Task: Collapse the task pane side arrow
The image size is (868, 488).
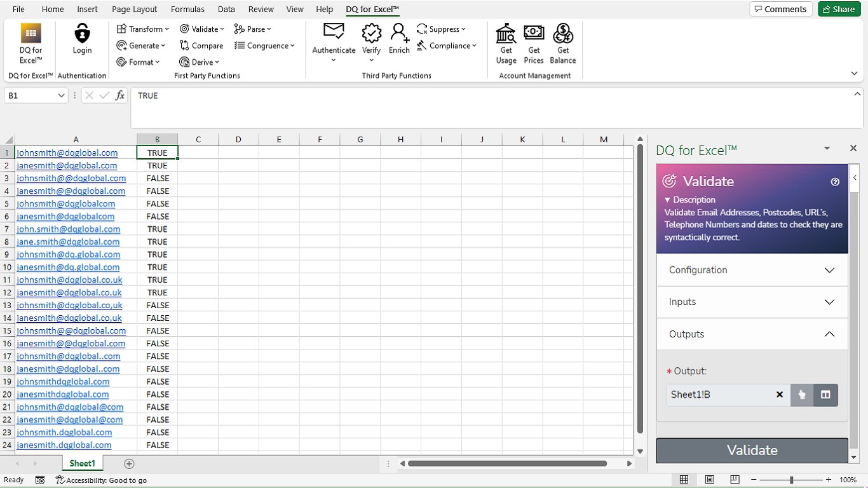Action: pos(855,178)
